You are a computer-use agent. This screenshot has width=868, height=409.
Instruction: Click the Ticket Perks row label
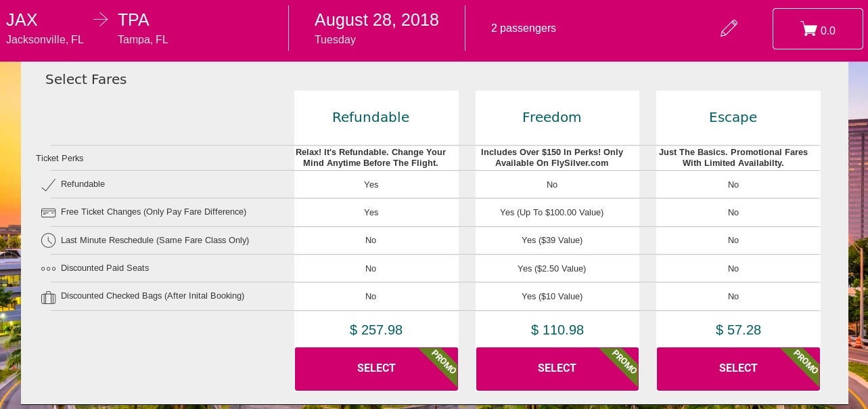[x=60, y=158]
